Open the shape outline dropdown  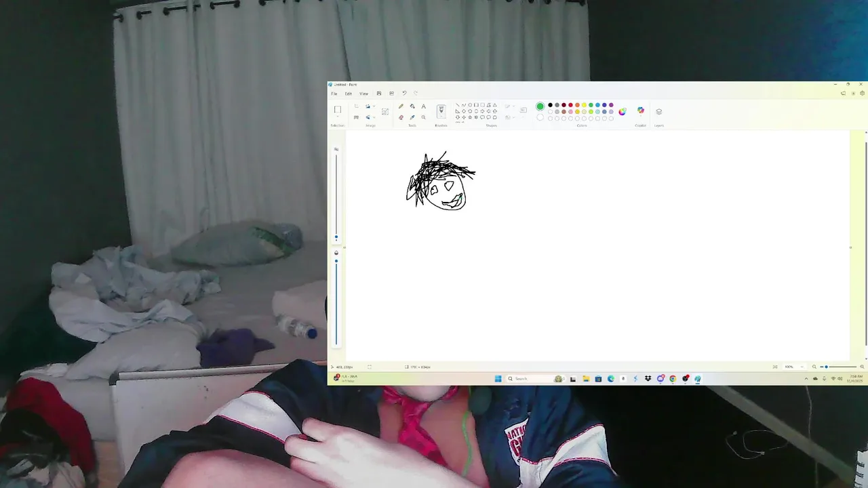tap(513, 106)
